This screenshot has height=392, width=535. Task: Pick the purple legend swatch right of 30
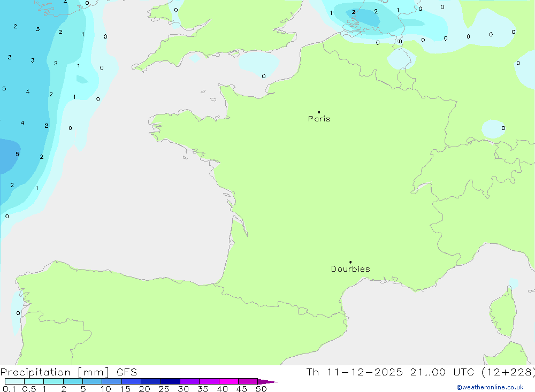(x=190, y=381)
